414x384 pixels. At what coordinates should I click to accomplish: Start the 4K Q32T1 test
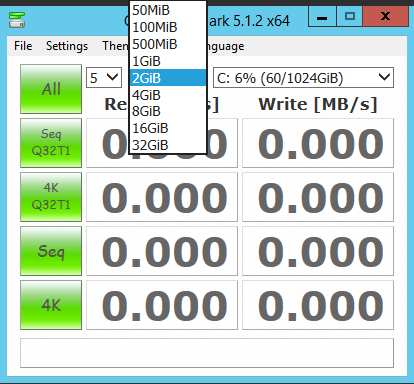[x=51, y=197]
